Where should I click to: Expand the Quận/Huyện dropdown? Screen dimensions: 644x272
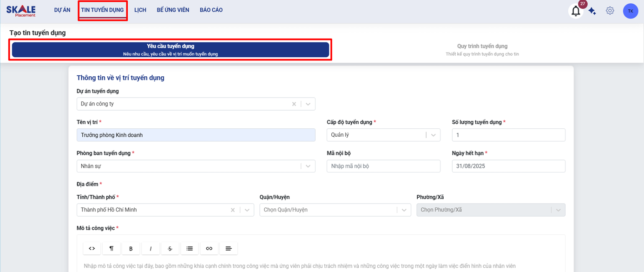click(x=404, y=210)
